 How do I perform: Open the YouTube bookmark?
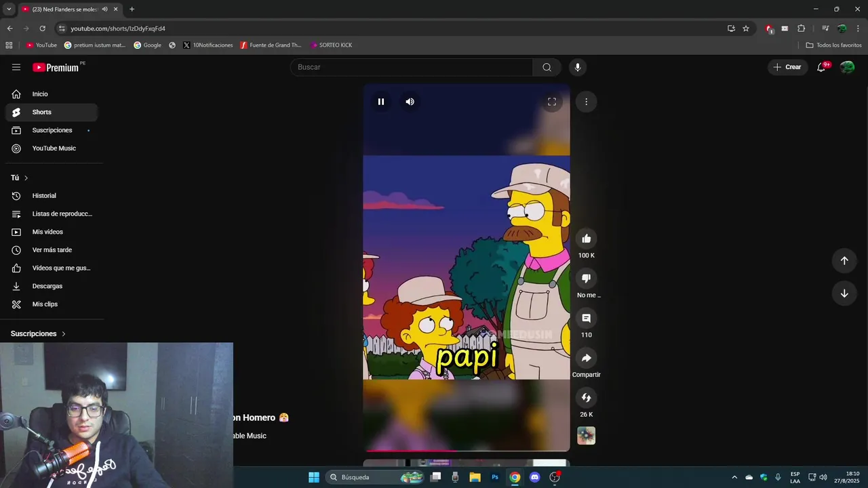point(41,45)
